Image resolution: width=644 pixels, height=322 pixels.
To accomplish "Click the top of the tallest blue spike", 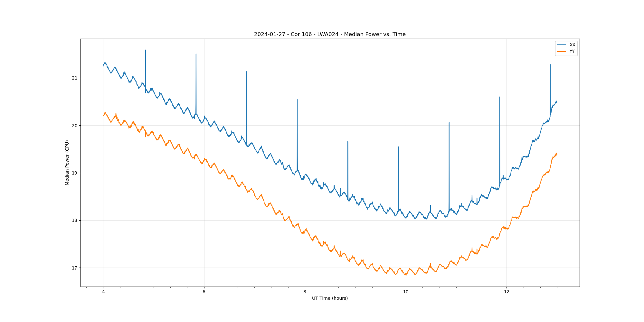I will pyautogui.click(x=145, y=50).
